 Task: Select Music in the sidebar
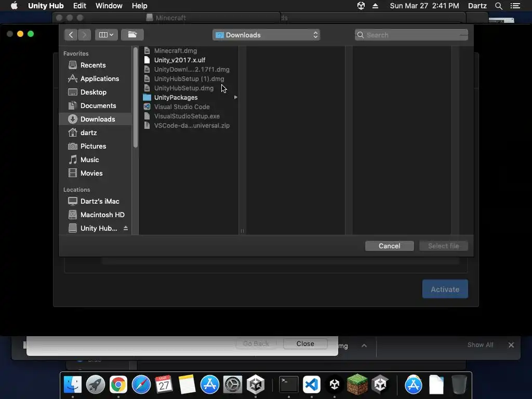(95, 160)
